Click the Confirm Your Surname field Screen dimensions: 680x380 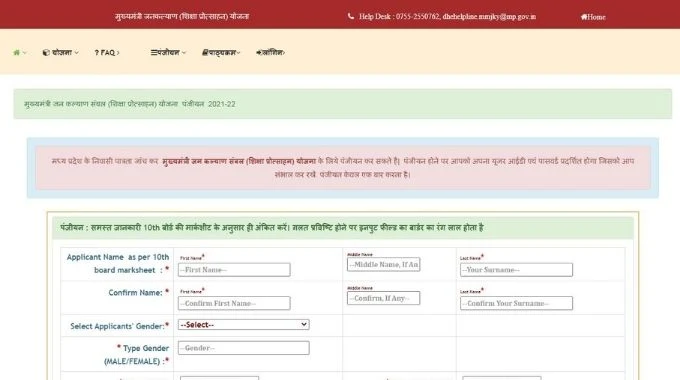pyautogui.click(x=516, y=303)
